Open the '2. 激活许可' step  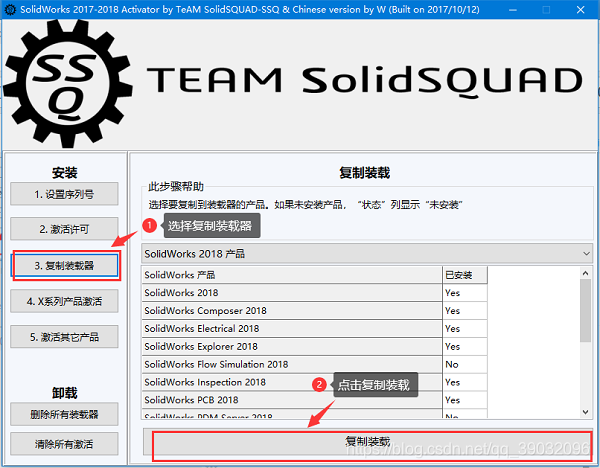(x=64, y=229)
